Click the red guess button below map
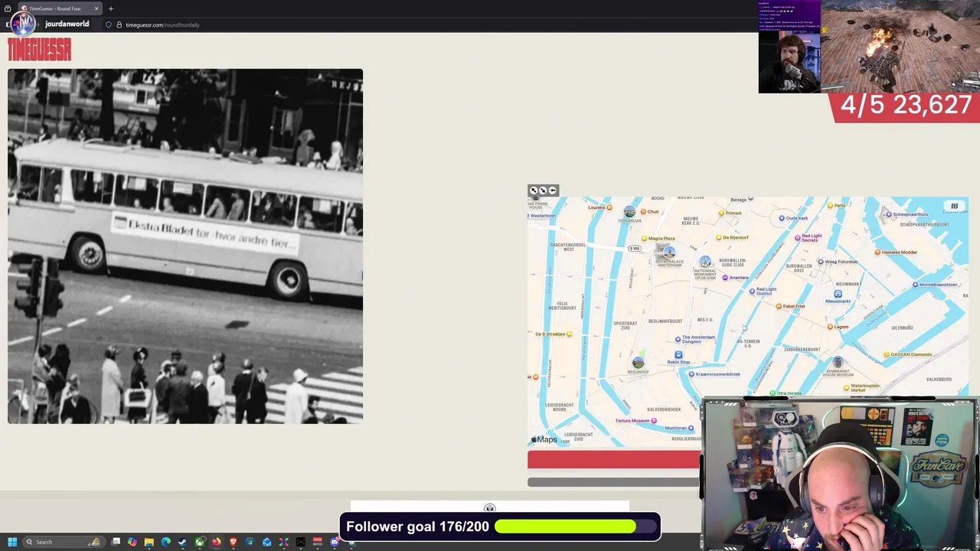 (x=613, y=459)
